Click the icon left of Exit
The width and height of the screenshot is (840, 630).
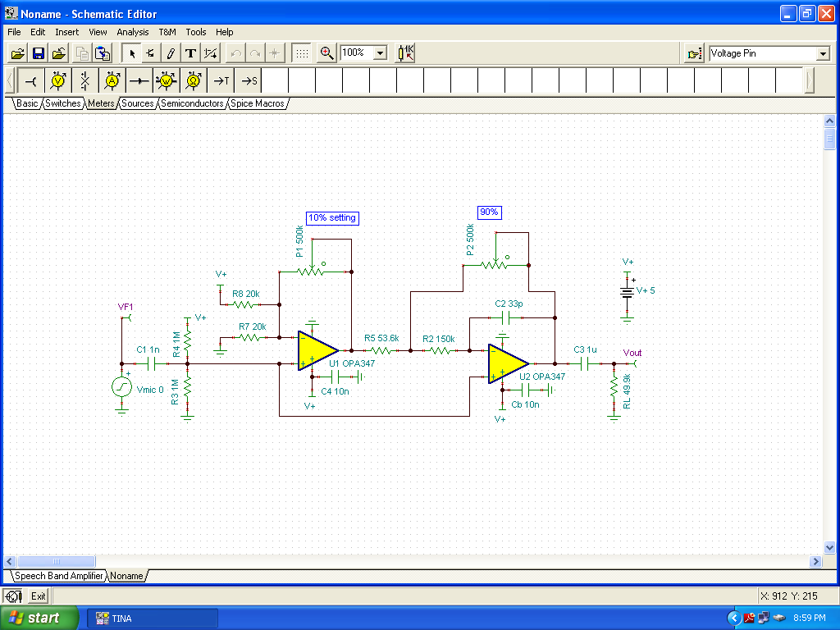coord(13,596)
